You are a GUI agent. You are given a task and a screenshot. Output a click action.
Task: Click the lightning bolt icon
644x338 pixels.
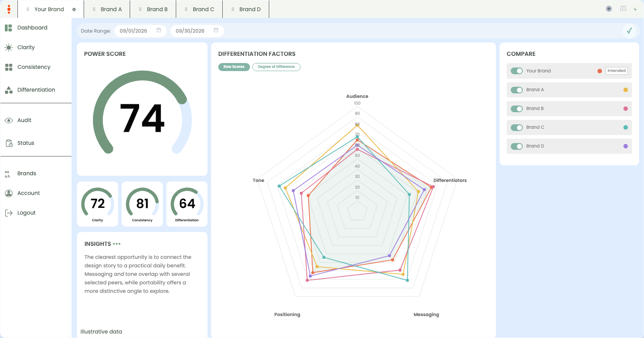coord(635,9)
